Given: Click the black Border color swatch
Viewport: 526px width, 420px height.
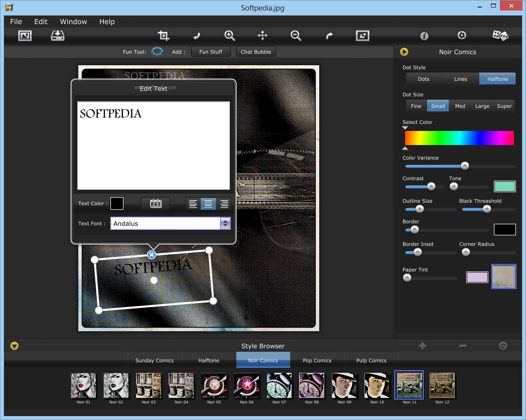Looking at the screenshot, I should point(505,229).
